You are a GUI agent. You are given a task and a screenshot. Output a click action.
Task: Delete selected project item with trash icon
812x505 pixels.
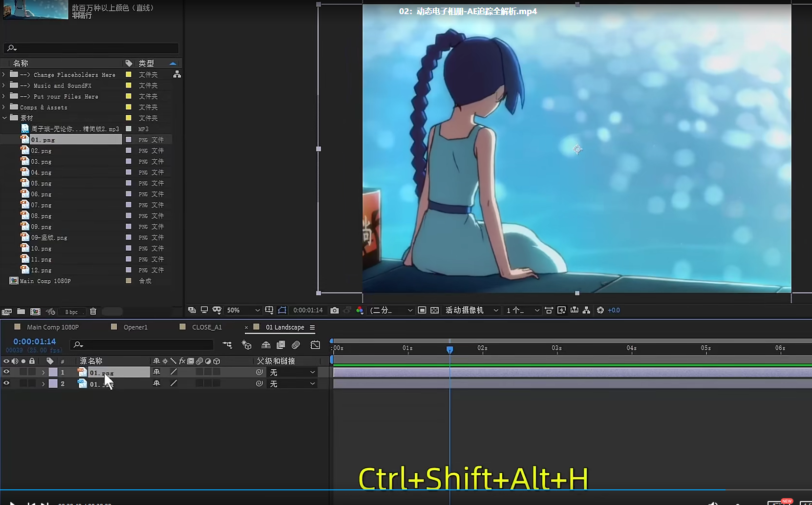(93, 312)
